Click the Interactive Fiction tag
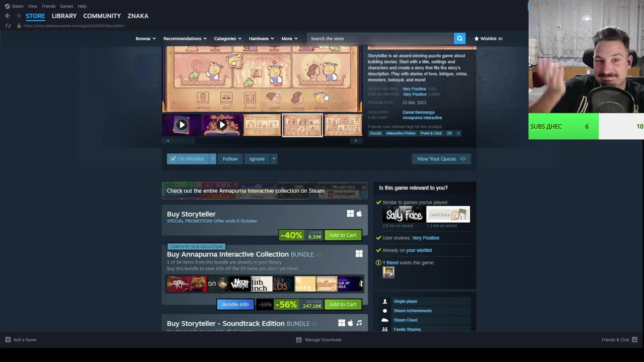Viewport: 644px width, 362px height. pos(400,133)
